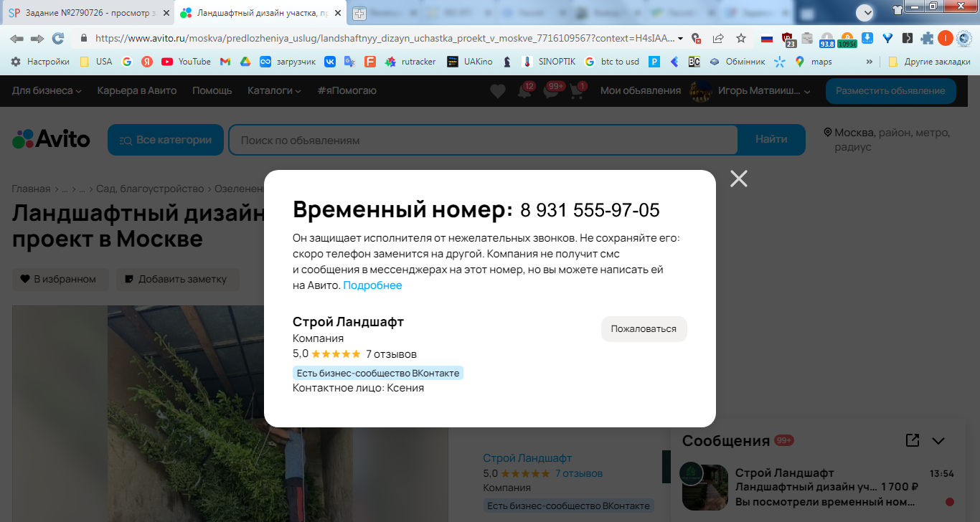
Task: Open the загрузчик bookmark
Action: pos(288,62)
